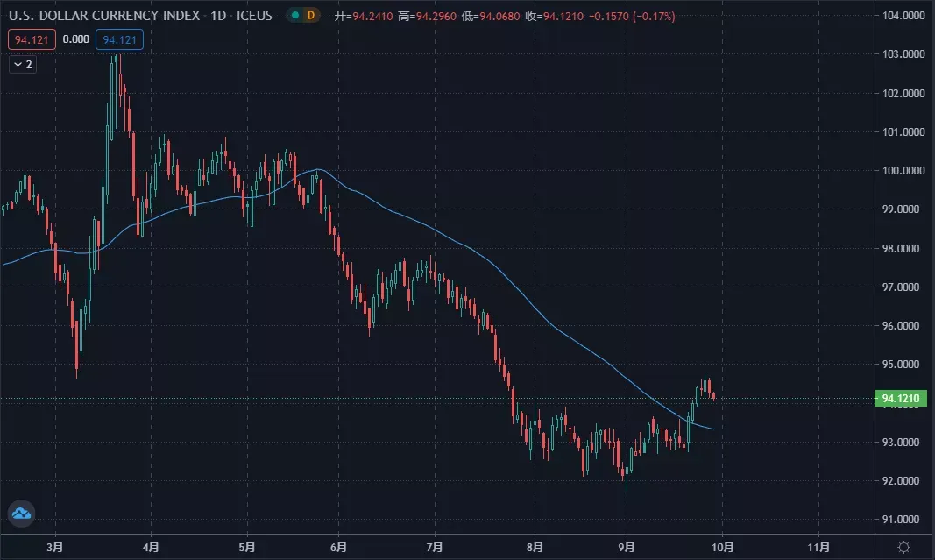Click the 9月 label on time axis
This screenshot has width=935, height=560.
(627, 547)
